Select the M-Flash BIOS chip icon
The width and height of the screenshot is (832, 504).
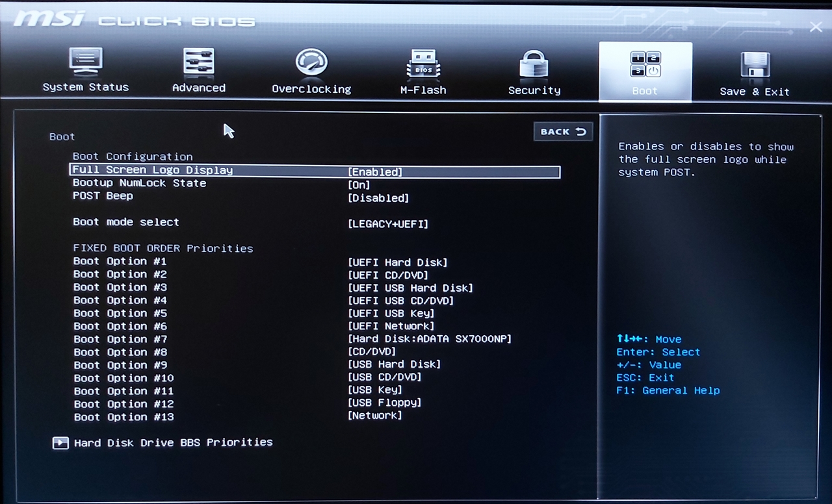[423, 64]
